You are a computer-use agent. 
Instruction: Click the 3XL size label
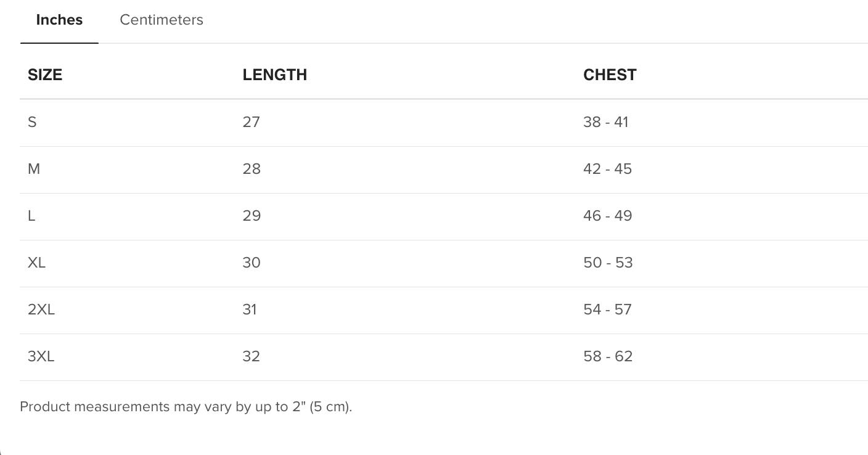pos(41,356)
